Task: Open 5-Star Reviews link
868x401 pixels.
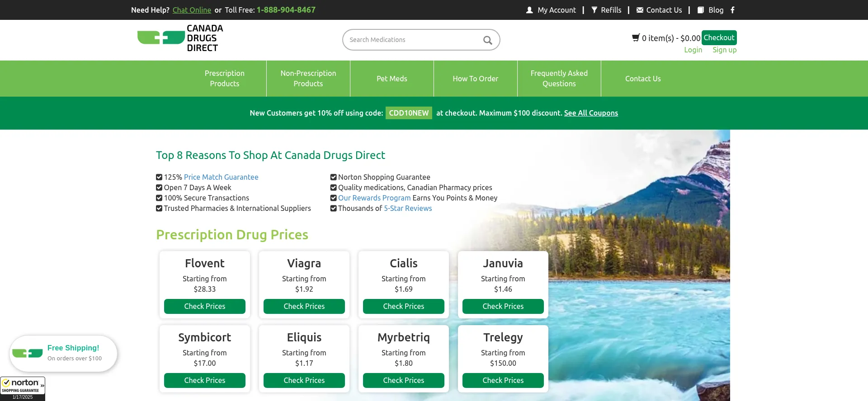Action: click(x=408, y=208)
